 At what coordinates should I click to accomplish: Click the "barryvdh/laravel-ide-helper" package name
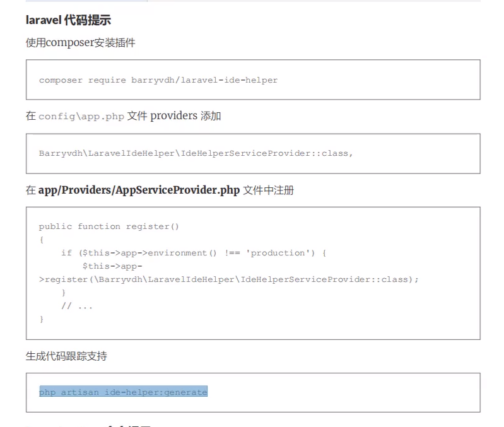[x=204, y=80]
